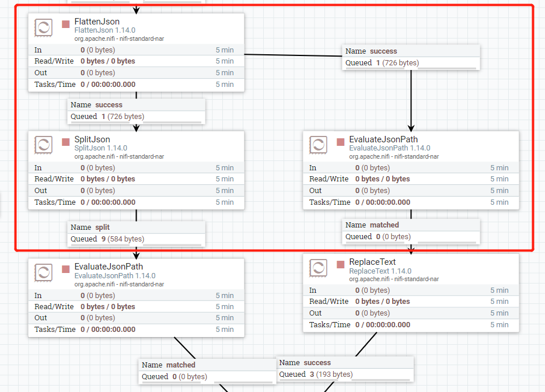Click the Read/Write row of FlattenJson
The height and width of the screenshot is (392, 545).
(137, 61)
